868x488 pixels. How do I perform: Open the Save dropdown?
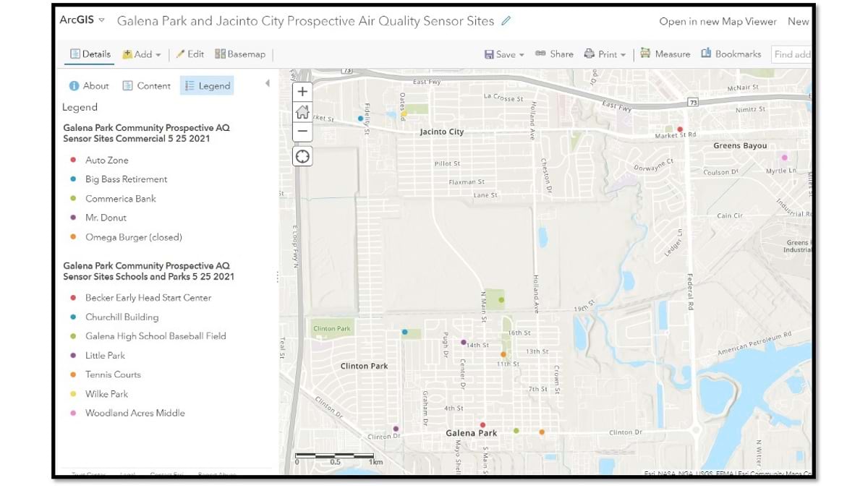click(504, 54)
